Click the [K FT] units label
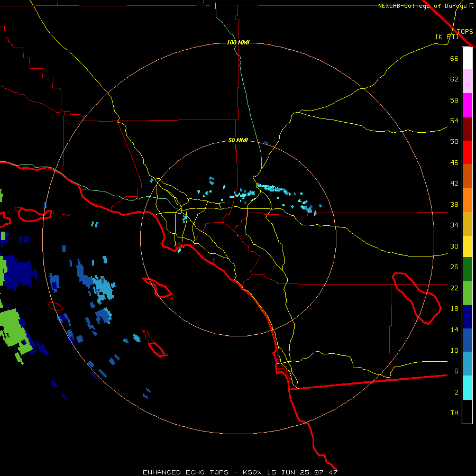 tap(447, 36)
